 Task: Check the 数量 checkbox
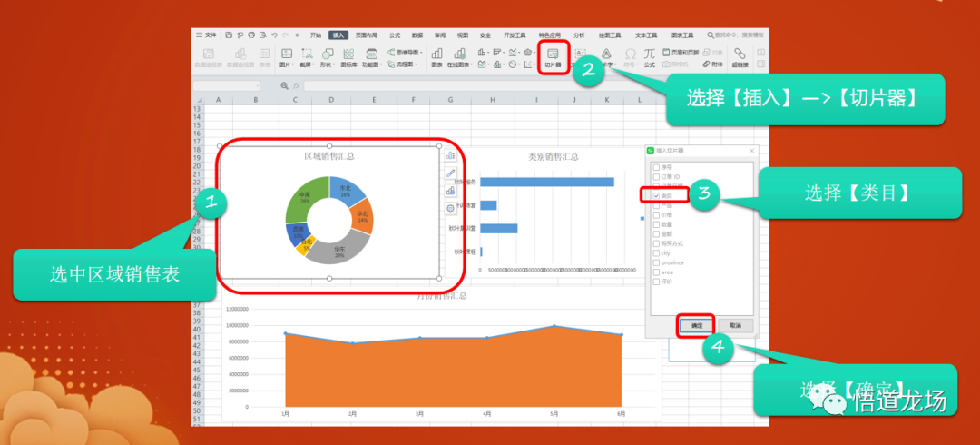(656, 224)
